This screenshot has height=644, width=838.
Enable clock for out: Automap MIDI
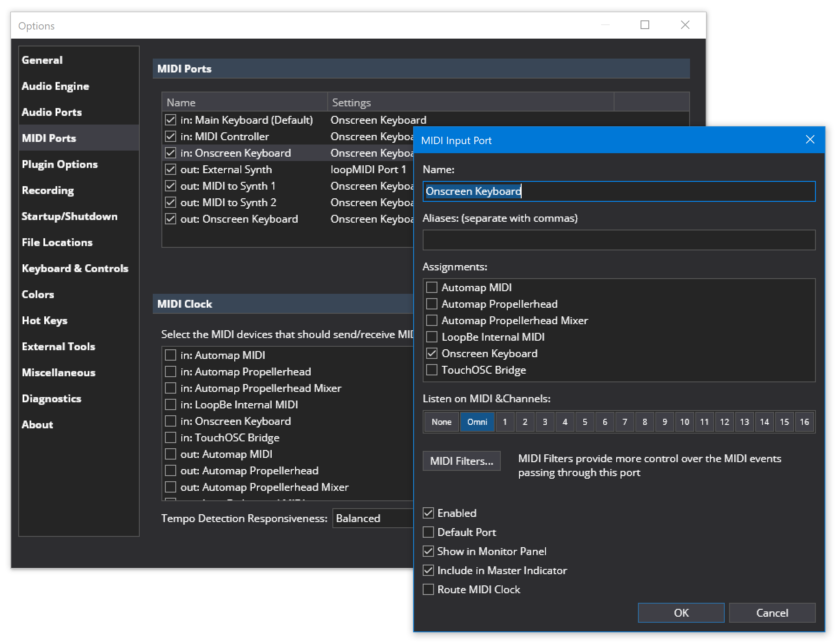coord(171,454)
